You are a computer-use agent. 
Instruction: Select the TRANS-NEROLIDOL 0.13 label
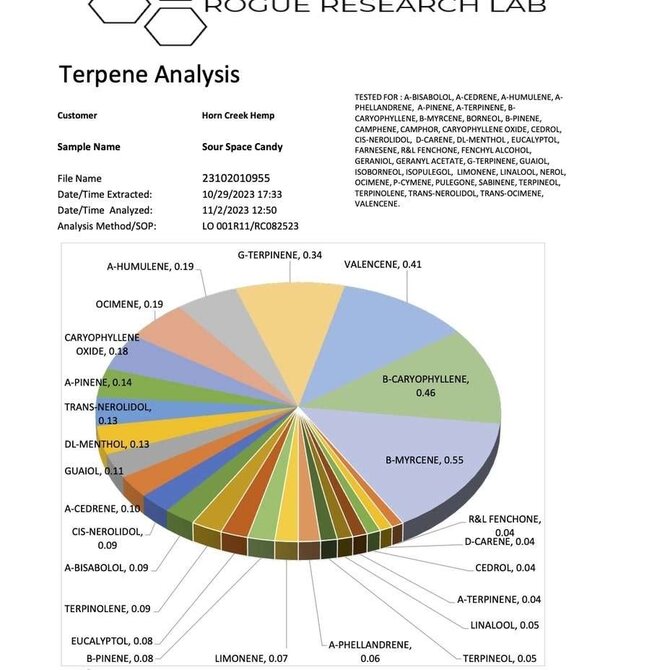pyautogui.click(x=108, y=414)
